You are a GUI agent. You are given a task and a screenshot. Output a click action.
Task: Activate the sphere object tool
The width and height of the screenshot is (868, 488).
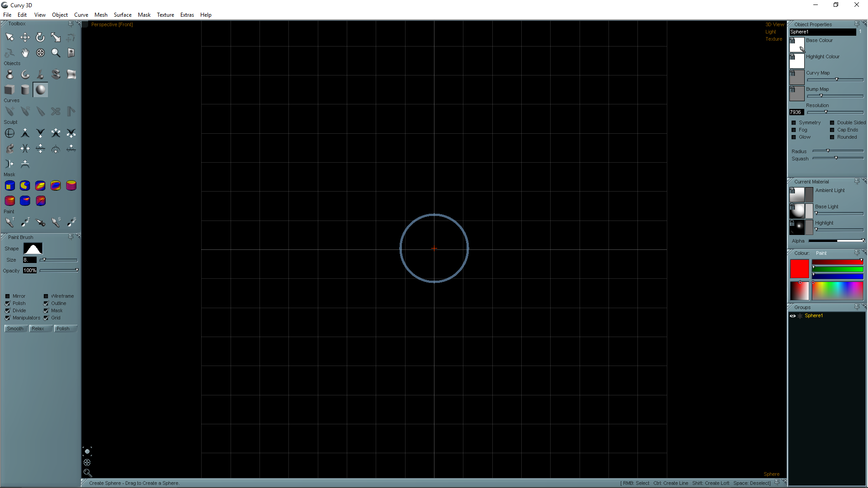coord(40,90)
